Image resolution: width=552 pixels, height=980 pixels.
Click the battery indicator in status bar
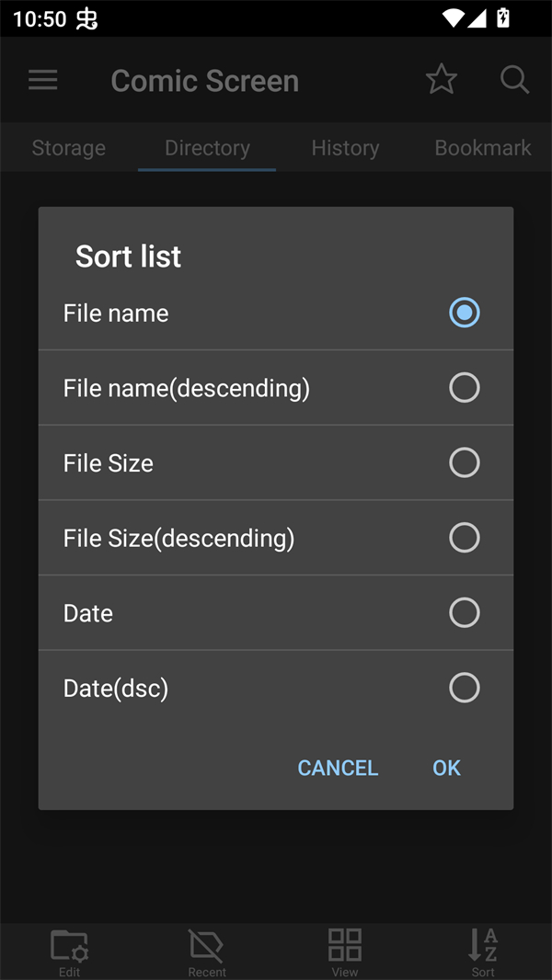pos(501,17)
